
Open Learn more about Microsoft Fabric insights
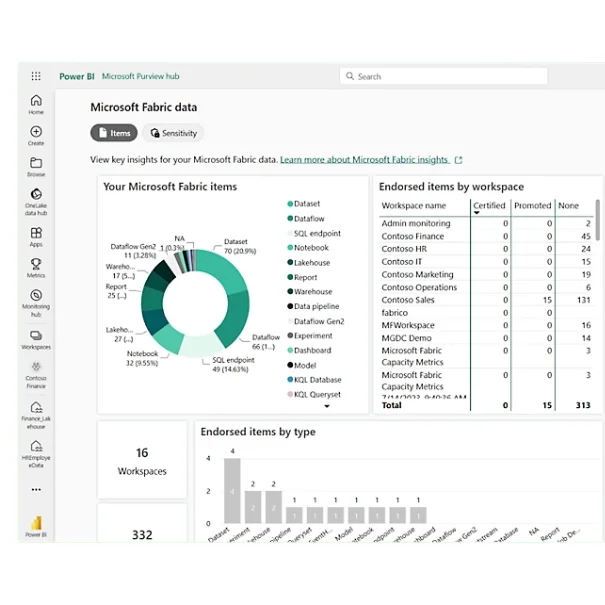pyautogui.click(x=365, y=159)
